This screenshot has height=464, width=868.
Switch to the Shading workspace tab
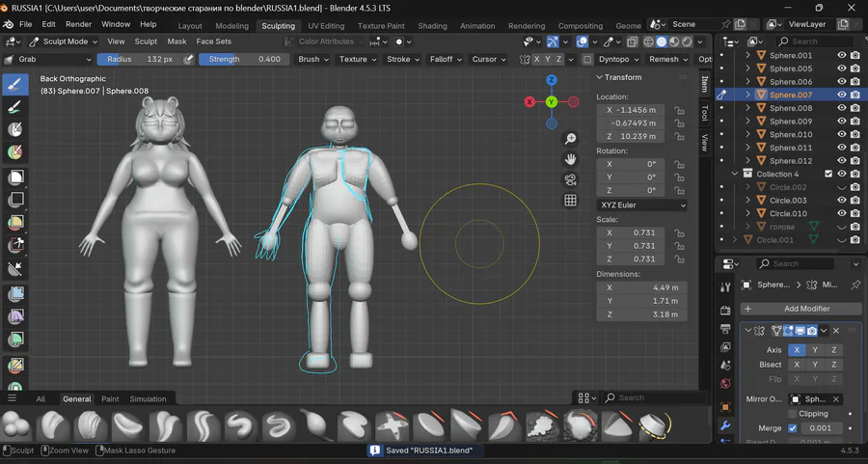click(432, 26)
